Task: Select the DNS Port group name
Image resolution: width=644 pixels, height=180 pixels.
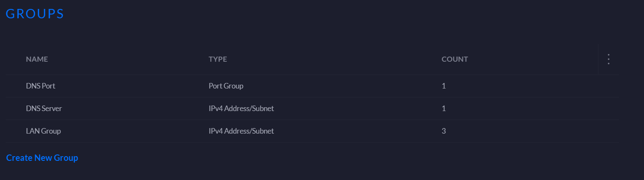Action: click(40, 86)
